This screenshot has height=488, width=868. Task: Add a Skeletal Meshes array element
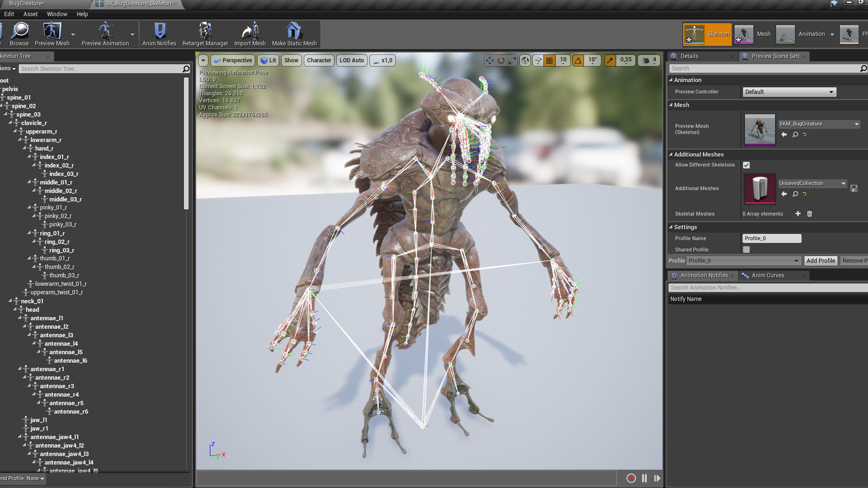click(x=798, y=214)
